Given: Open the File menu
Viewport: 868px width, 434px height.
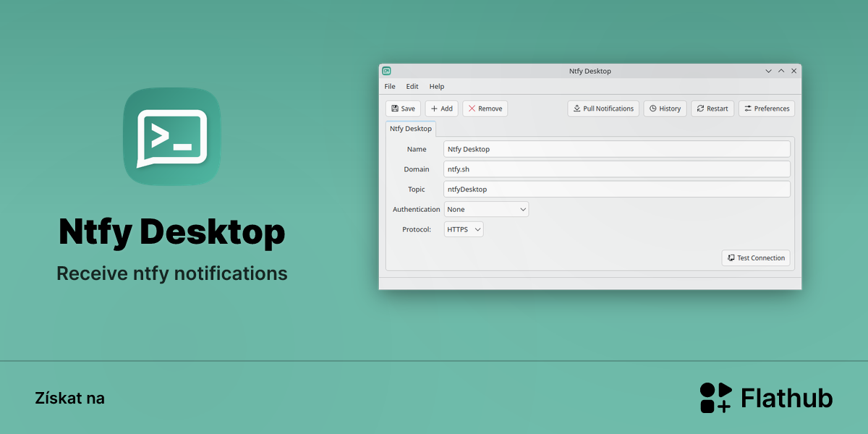Looking at the screenshot, I should click(390, 86).
